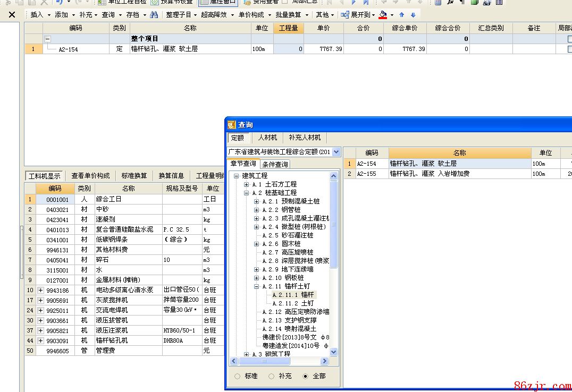Click the blue move-down arrow icon
This screenshot has width=572, height=392.
coord(413,15)
